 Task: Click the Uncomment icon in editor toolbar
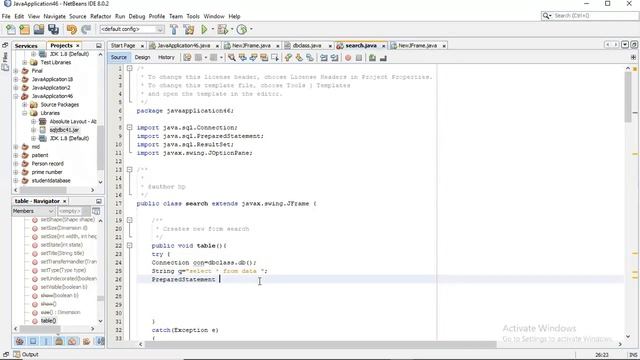coord(383,58)
